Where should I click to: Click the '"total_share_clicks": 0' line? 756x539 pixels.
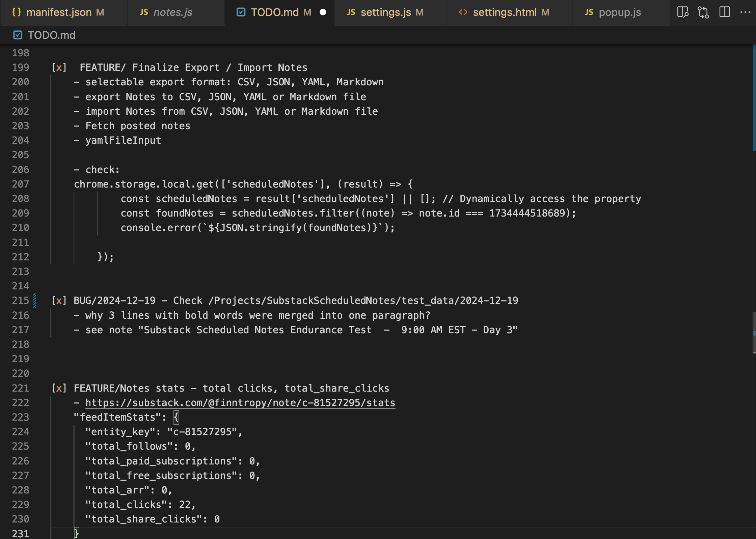153,519
